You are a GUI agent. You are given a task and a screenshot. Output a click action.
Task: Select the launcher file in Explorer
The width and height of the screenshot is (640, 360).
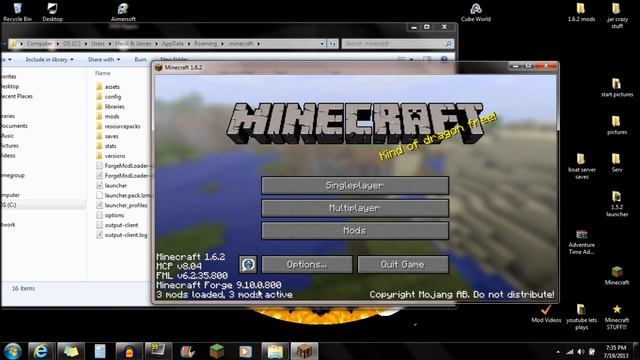pos(112,186)
